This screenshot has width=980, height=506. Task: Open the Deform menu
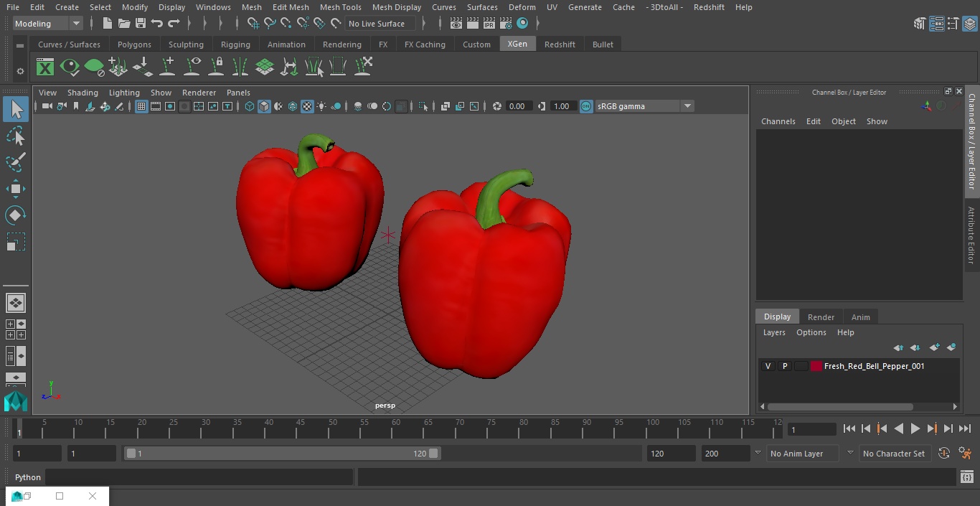(x=522, y=7)
